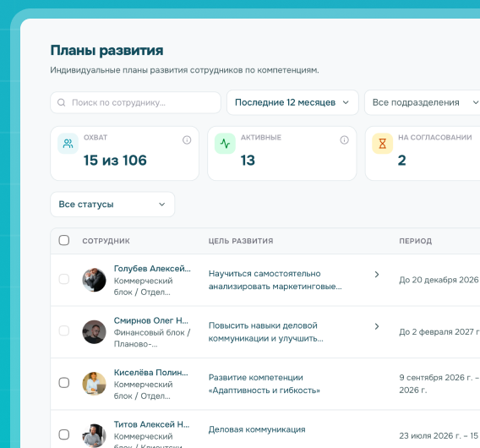480x448 pixels.
Task: Click Голубев Алексей's avatar
Action: pyautogui.click(x=94, y=280)
